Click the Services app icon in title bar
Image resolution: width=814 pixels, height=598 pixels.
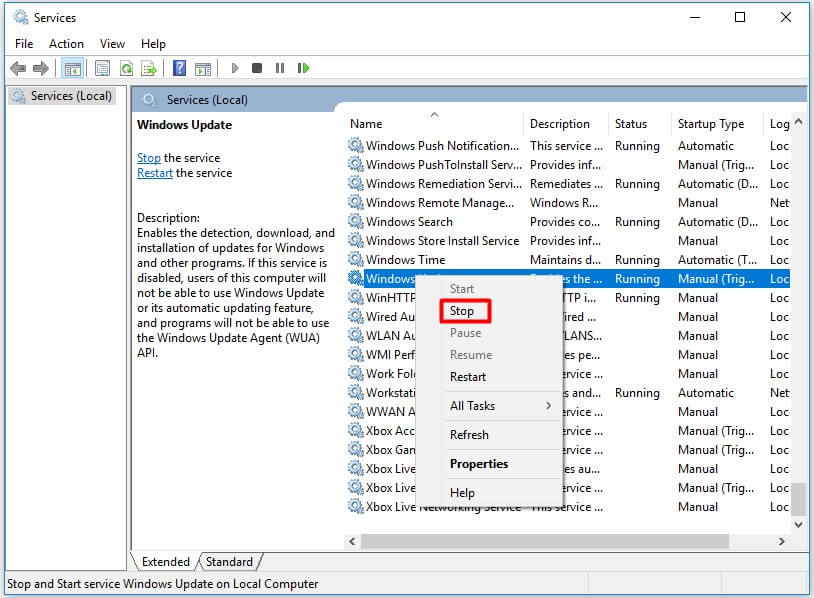coord(21,17)
